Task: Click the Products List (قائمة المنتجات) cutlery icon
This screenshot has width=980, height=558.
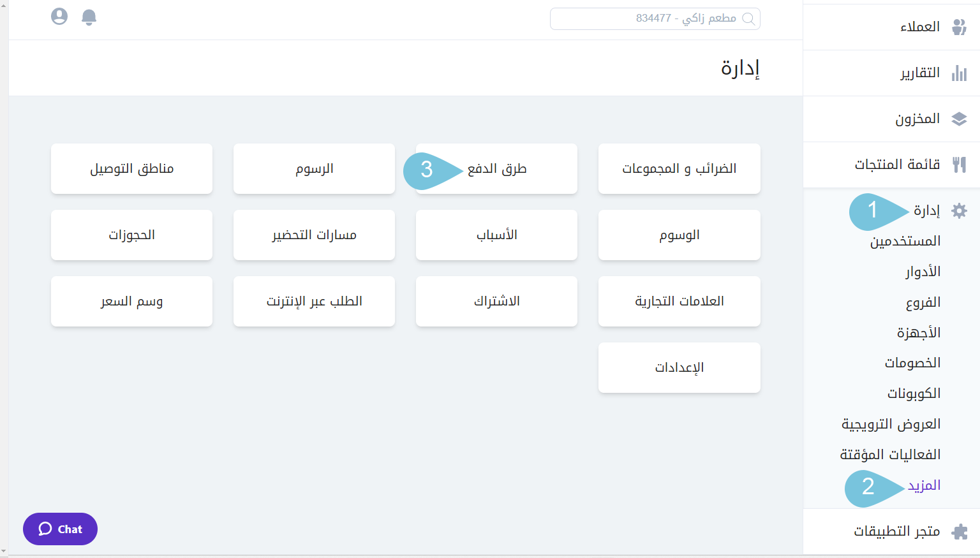Action: click(x=961, y=164)
